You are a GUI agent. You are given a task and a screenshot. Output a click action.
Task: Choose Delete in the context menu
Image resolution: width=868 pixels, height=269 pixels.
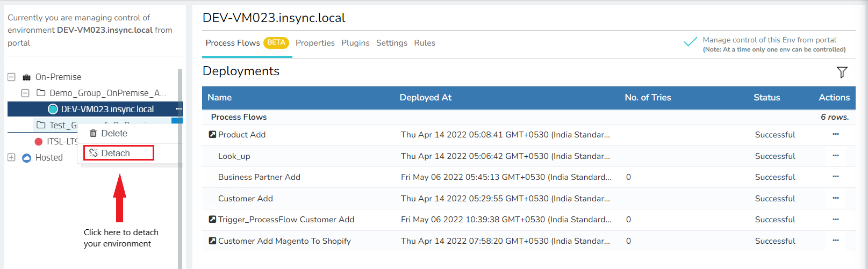pyautogui.click(x=114, y=133)
